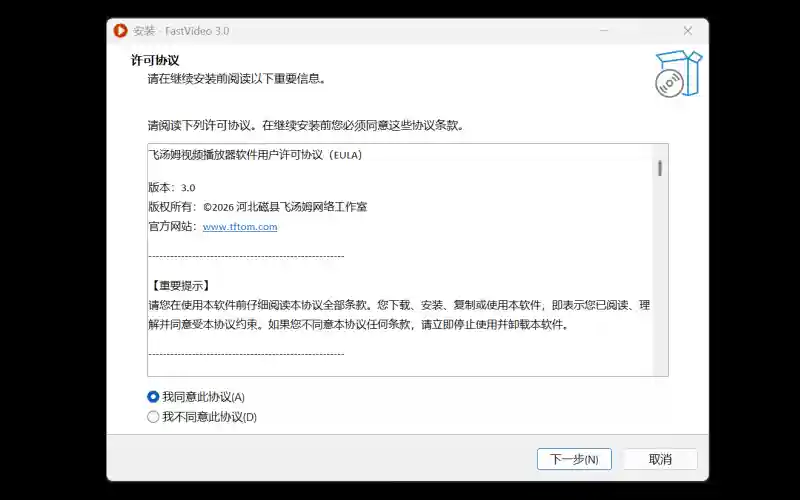Close the installer window with X
Viewport: 800px width, 500px height.
click(x=688, y=31)
